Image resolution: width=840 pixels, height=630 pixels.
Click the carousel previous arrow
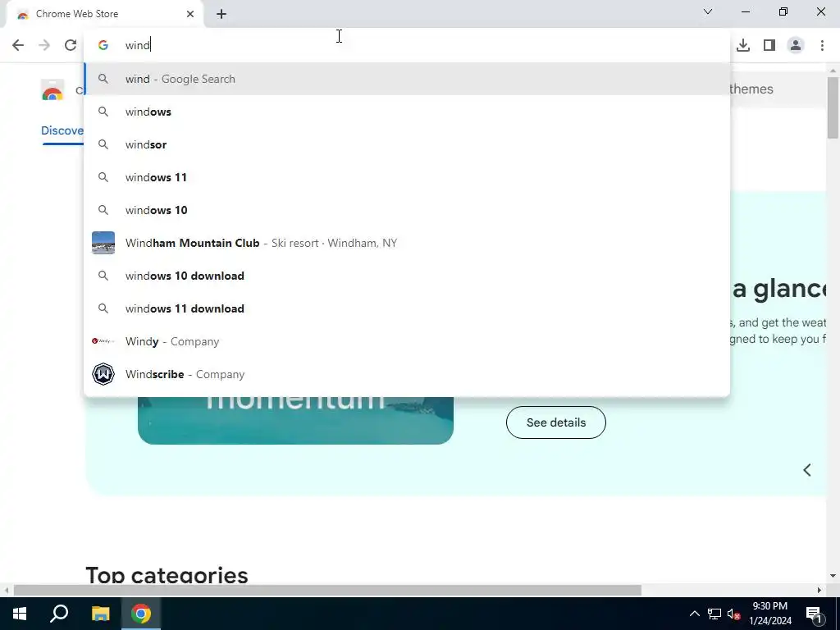pos(807,470)
